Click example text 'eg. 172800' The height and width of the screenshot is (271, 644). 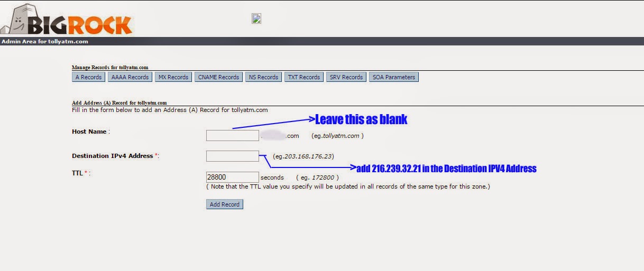point(317,177)
